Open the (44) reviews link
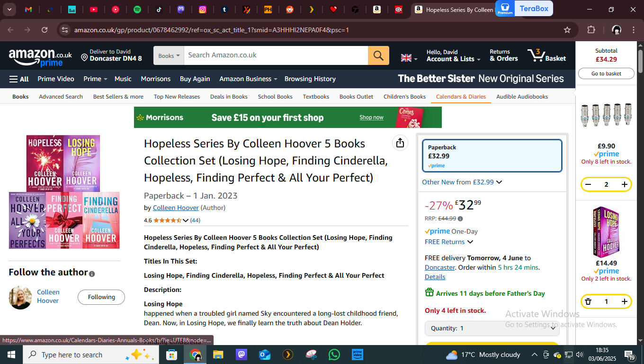 point(195,220)
